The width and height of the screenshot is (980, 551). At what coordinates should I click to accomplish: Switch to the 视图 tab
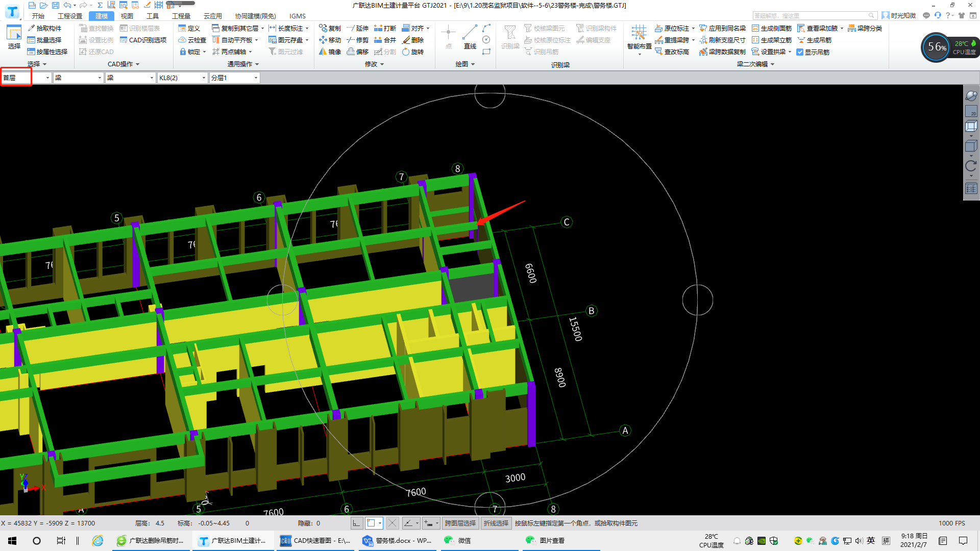127,16
